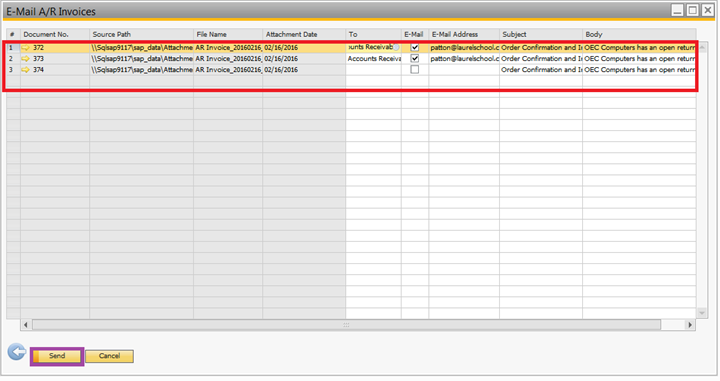Screen dimensions: 720x381
Task: Click the Body cell in row 372
Action: click(x=639, y=48)
